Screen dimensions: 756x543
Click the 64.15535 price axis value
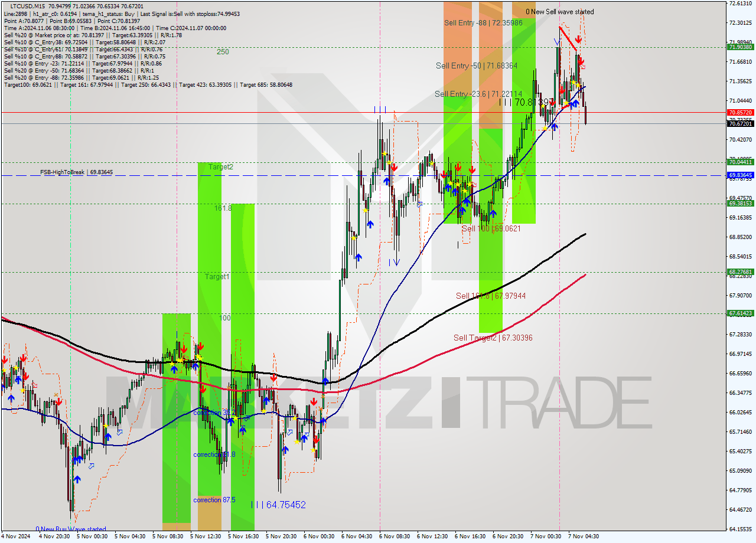(x=741, y=529)
